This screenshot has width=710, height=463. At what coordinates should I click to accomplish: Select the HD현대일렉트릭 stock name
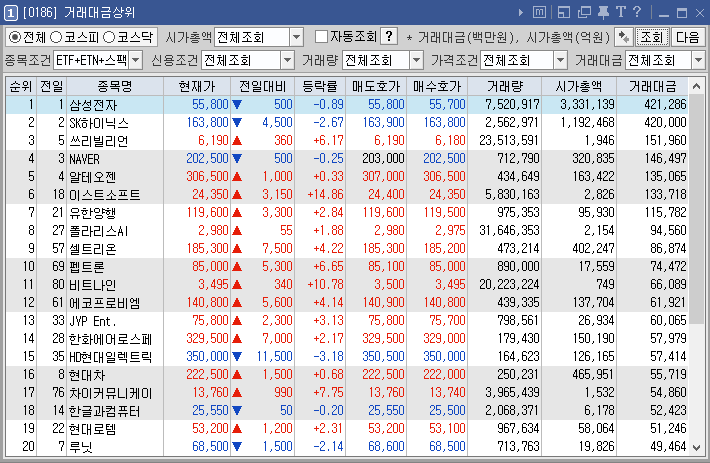click(x=110, y=357)
